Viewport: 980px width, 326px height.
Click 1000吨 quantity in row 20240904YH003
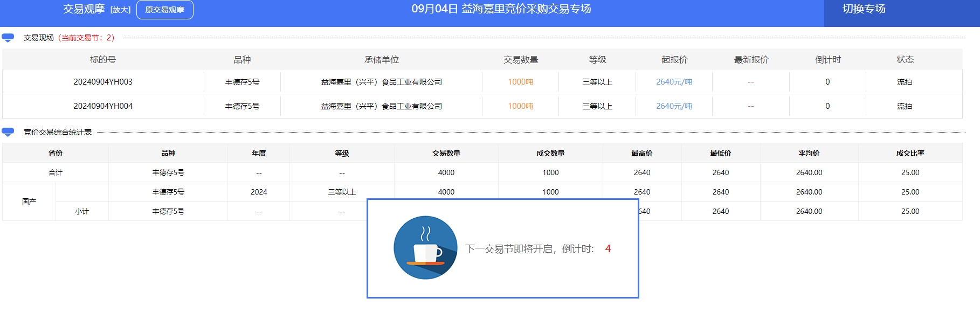point(521,82)
